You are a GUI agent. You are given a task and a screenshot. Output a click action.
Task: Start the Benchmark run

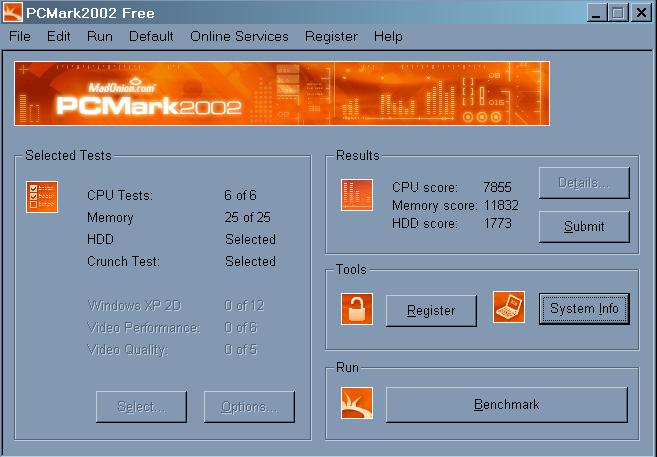(507, 405)
